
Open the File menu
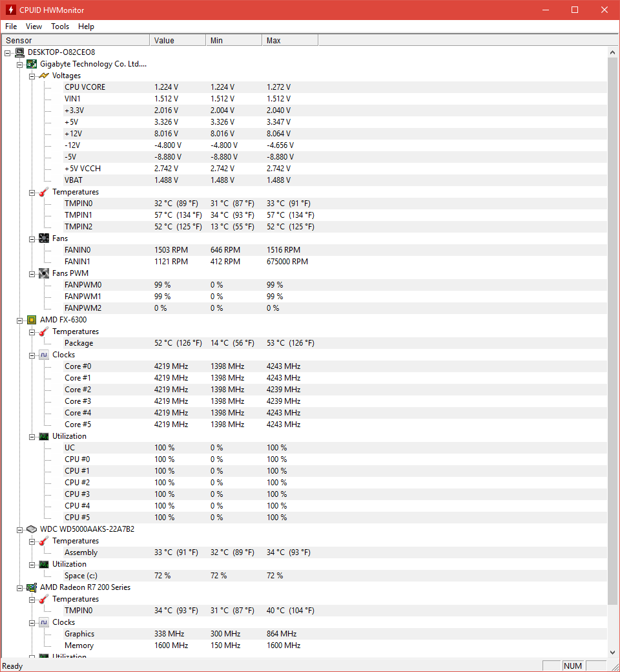click(x=11, y=26)
